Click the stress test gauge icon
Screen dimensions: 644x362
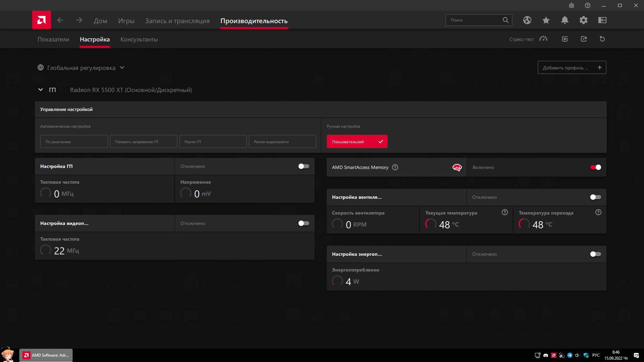(543, 39)
